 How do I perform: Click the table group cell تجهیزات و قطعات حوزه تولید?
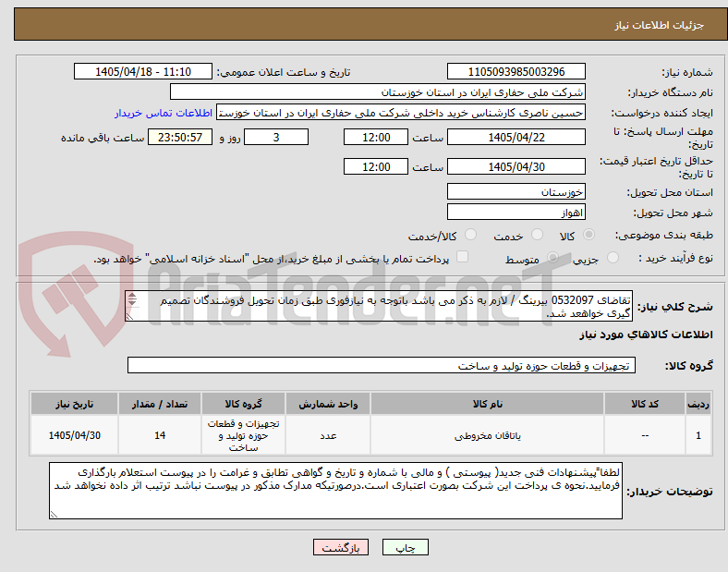pos(243,435)
